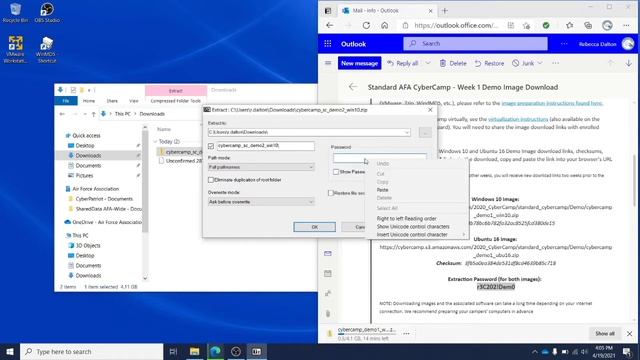Click the Password input field
640x360 pixels.
tap(380, 157)
